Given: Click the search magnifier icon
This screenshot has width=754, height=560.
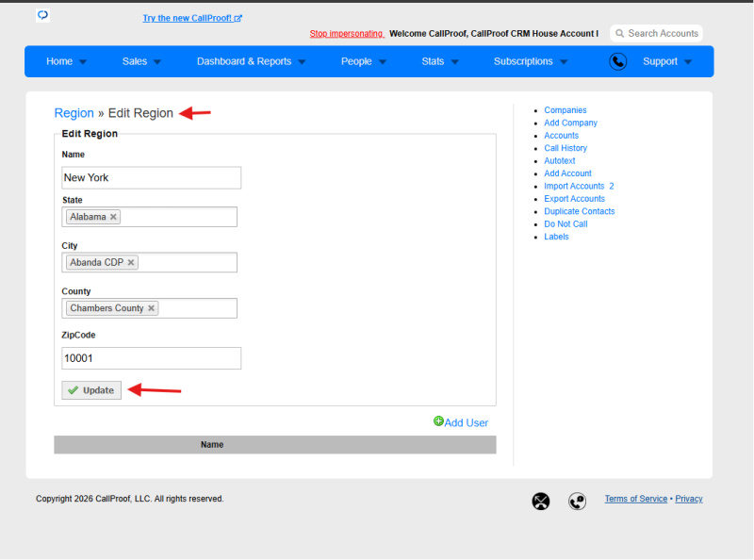Looking at the screenshot, I should 620,33.
